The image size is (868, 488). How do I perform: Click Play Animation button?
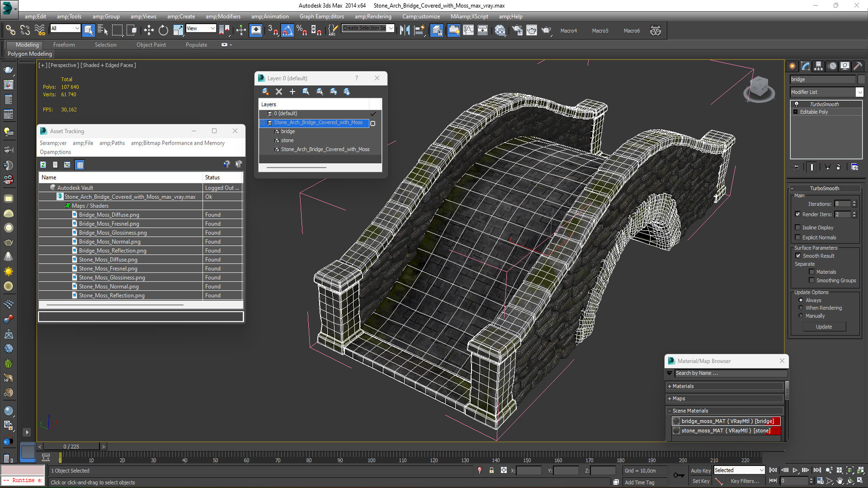[795, 470]
